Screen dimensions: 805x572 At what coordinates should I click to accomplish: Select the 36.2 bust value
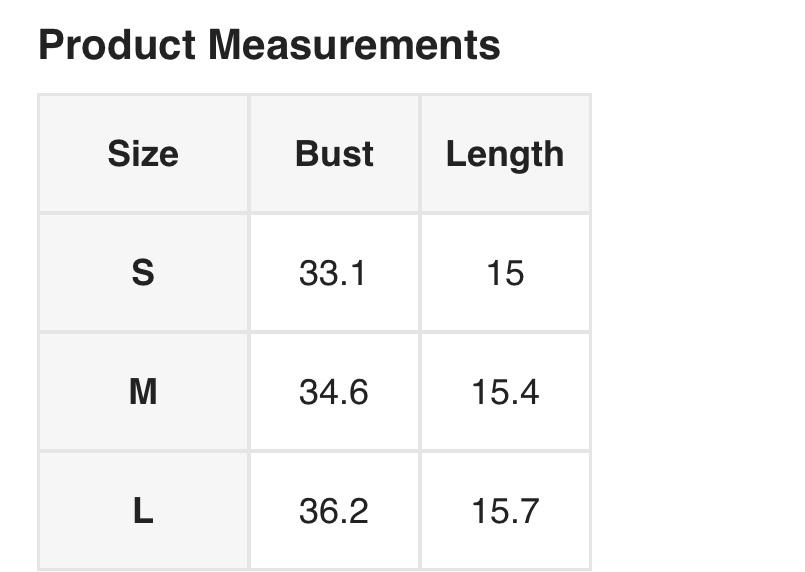coord(334,511)
